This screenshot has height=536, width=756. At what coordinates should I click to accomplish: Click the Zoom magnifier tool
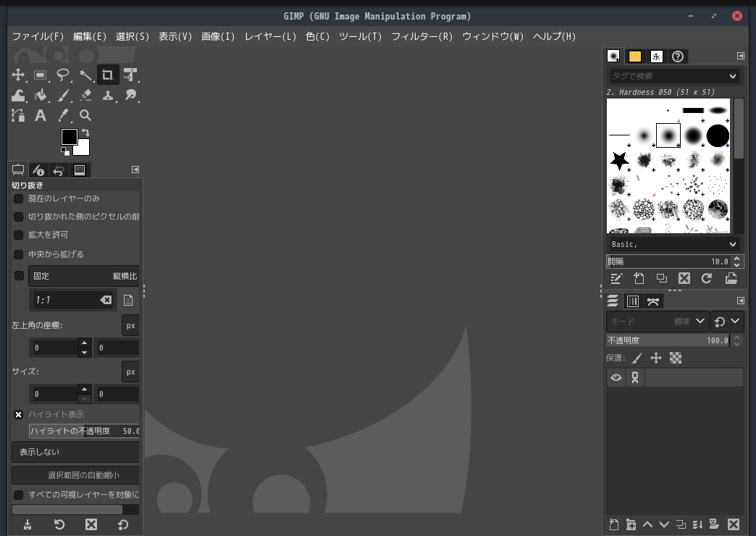tap(85, 115)
